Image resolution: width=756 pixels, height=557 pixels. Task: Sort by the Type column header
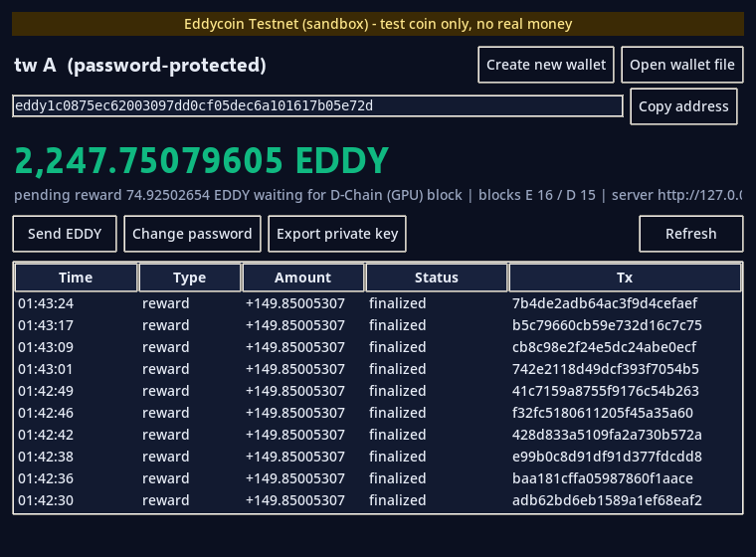189,278
